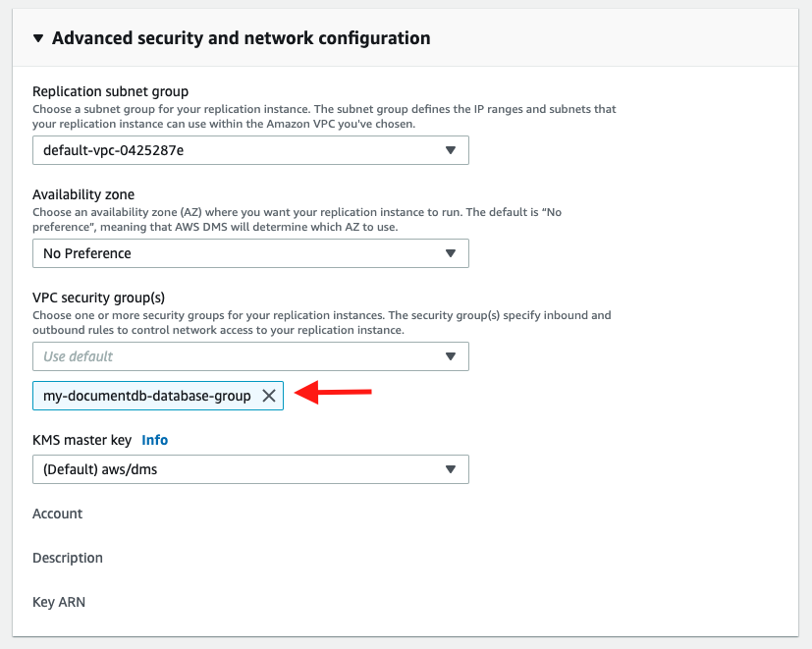Click the dropdown caret icon on VPC security groups
This screenshot has width=812, height=649.
tap(452, 356)
